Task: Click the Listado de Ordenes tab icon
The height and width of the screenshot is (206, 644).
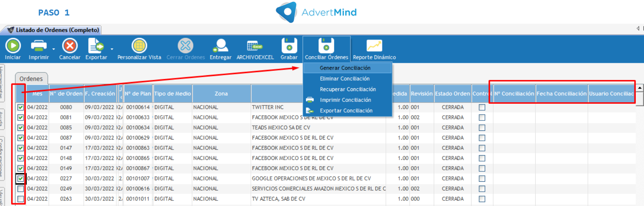Action: point(11,30)
